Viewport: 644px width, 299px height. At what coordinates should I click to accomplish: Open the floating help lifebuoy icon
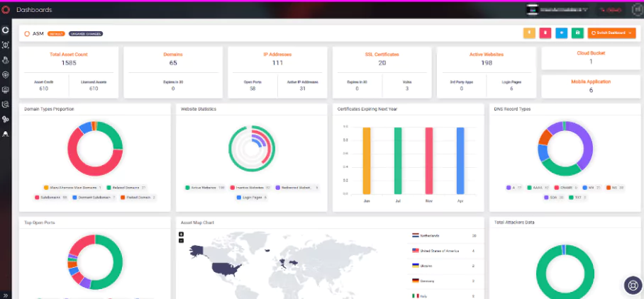[633, 285]
